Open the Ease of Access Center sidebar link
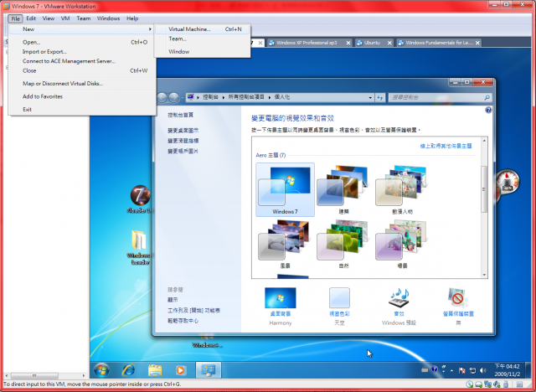The width and height of the screenshot is (536, 392). [x=183, y=321]
